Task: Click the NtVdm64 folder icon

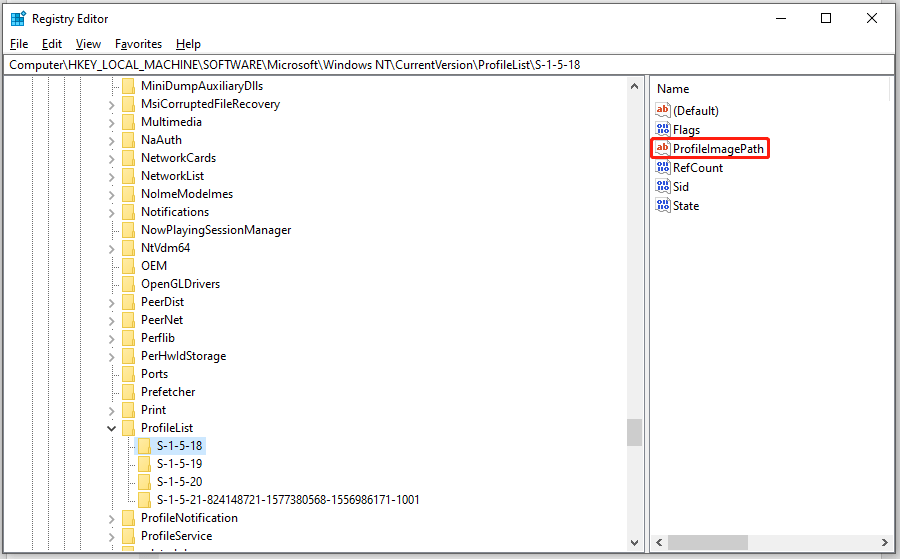Action: pyautogui.click(x=129, y=248)
